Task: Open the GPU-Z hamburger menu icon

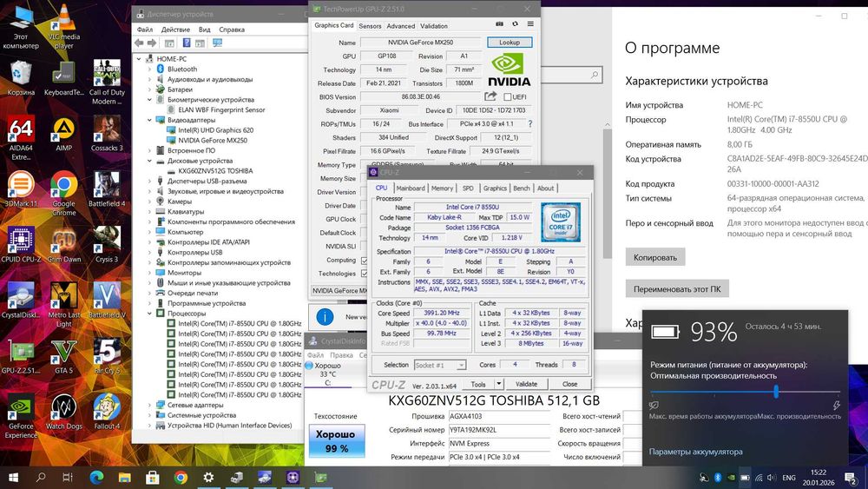Action: (x=530, y=24)
